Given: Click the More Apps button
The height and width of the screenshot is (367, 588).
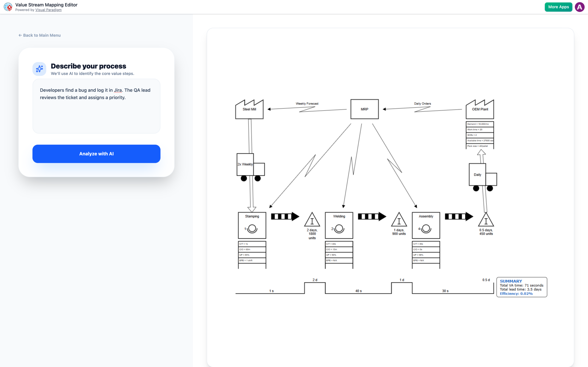Looking at the screenshot, I should pyautogui.click(x=558, y=7).
